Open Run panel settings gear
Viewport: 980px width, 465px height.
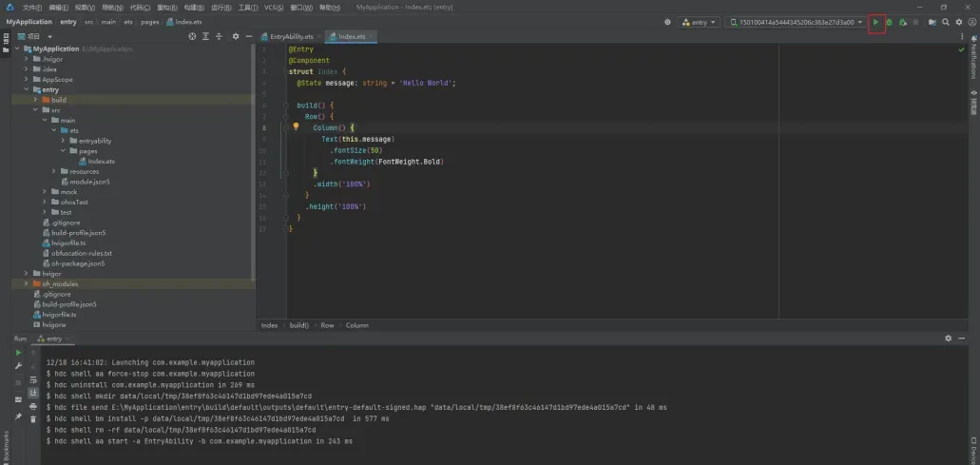[x=948, y=339]
